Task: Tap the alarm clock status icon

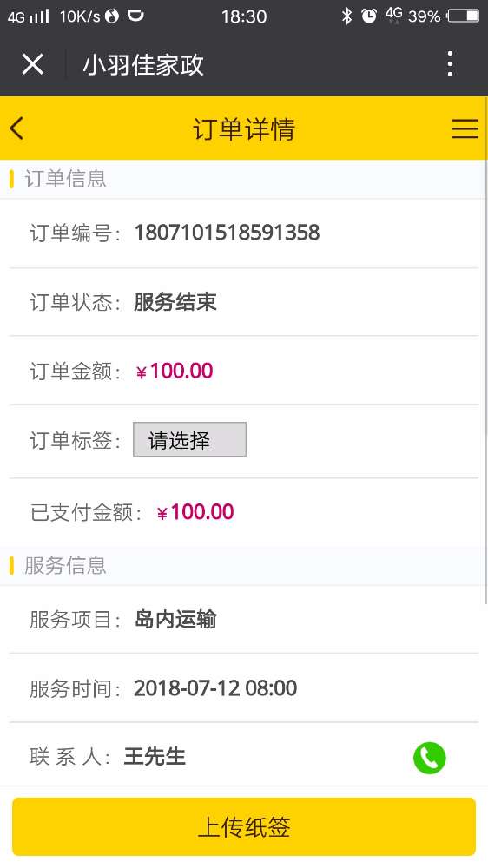Action: [369, 16]
